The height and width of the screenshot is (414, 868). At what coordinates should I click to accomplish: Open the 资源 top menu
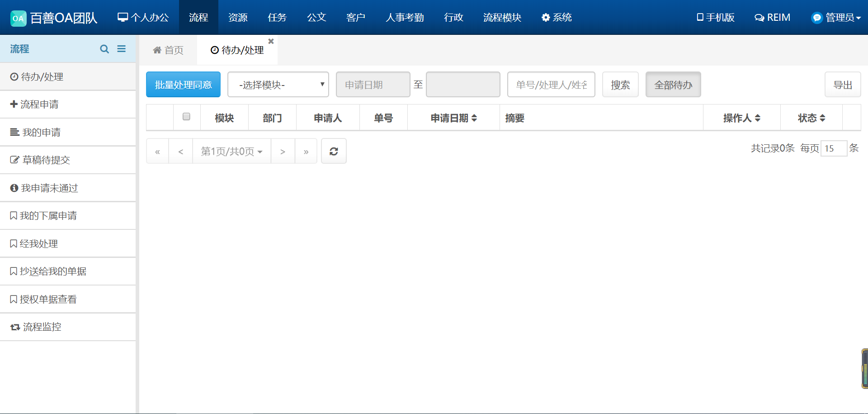238,18
